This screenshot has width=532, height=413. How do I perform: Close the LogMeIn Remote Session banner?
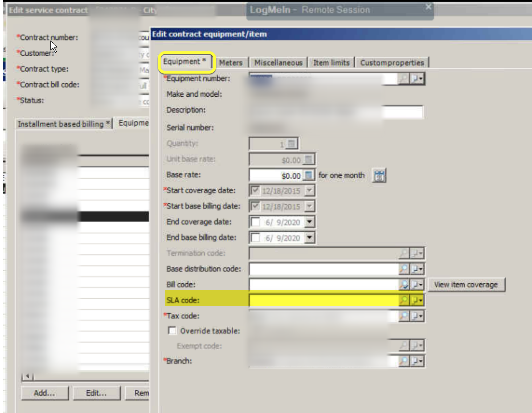[x=428, y=7]
